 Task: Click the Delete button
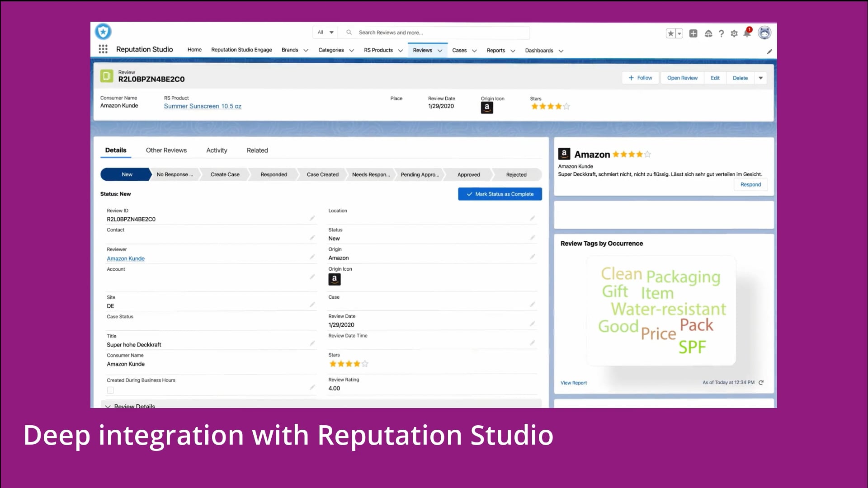[x=740, y=78]
